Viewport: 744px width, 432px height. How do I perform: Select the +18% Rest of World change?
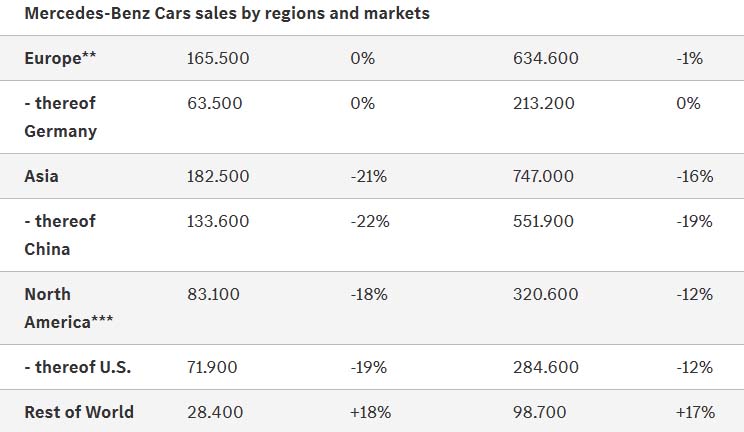pos(371,412)
